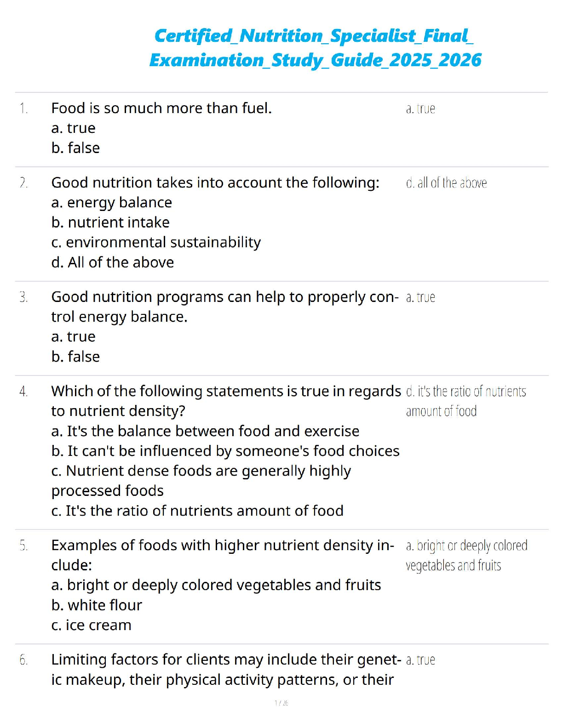Choose the option "c. ice cream"
563x728 pixels.
click(91, 625)
